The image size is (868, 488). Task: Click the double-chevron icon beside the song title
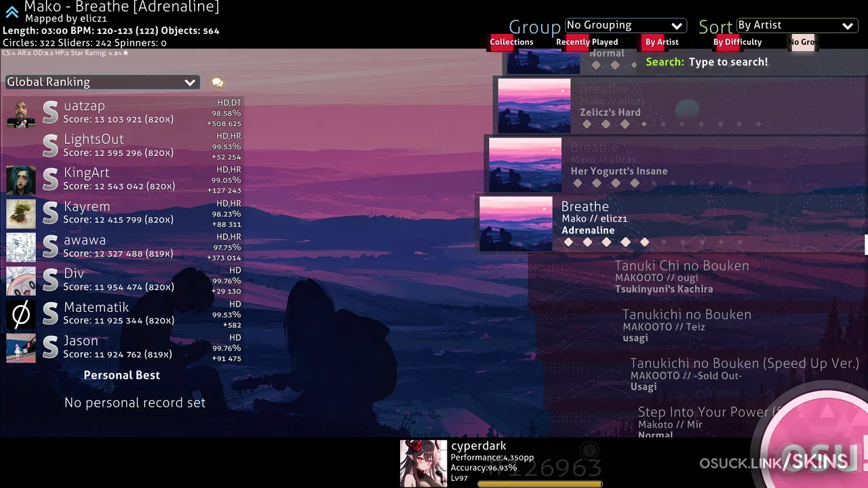(12, 11)
